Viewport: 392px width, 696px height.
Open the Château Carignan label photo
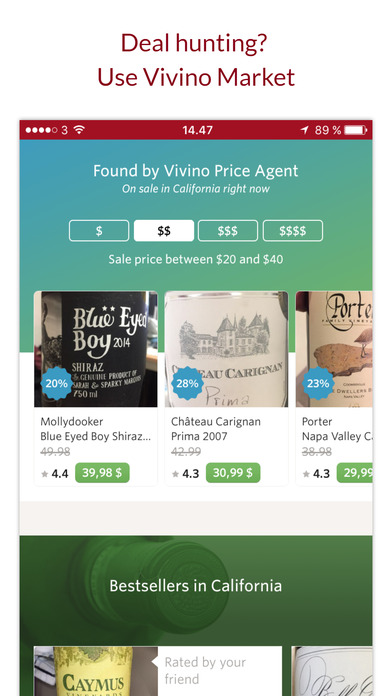coord(226,349)
